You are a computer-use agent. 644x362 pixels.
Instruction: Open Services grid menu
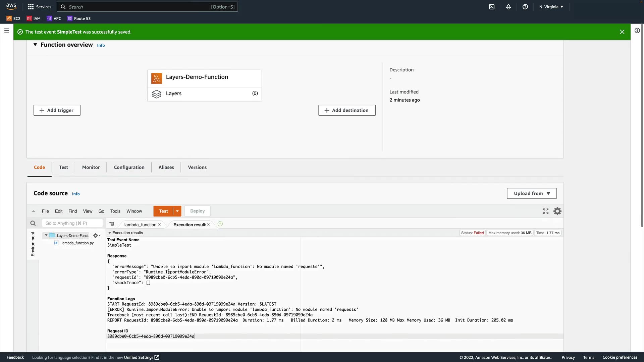click(x=40, y=7)
